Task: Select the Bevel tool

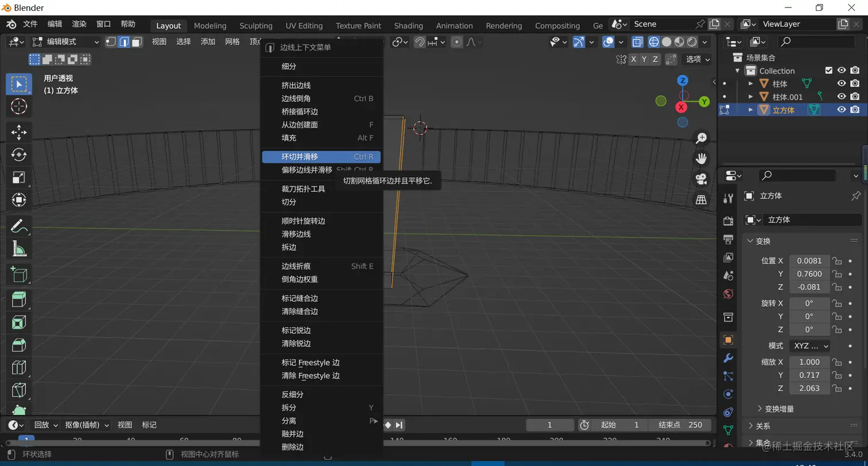Action: tap(19, 345)
